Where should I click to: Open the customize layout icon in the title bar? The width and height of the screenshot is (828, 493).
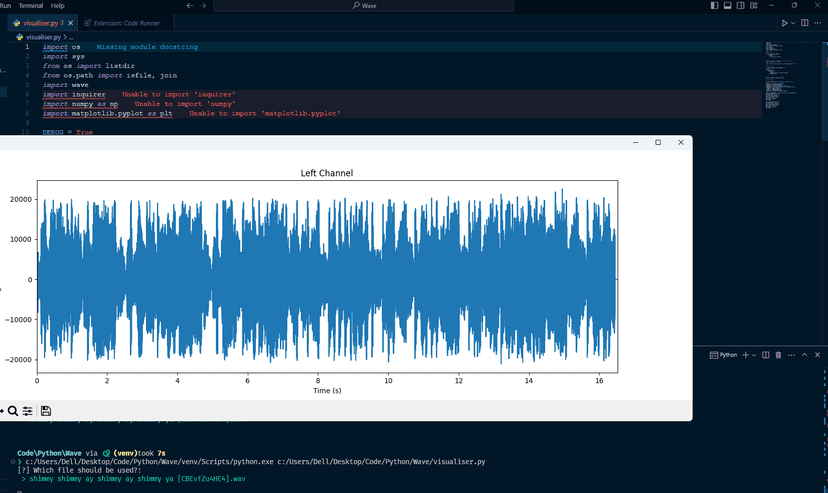tap(754, 5)
